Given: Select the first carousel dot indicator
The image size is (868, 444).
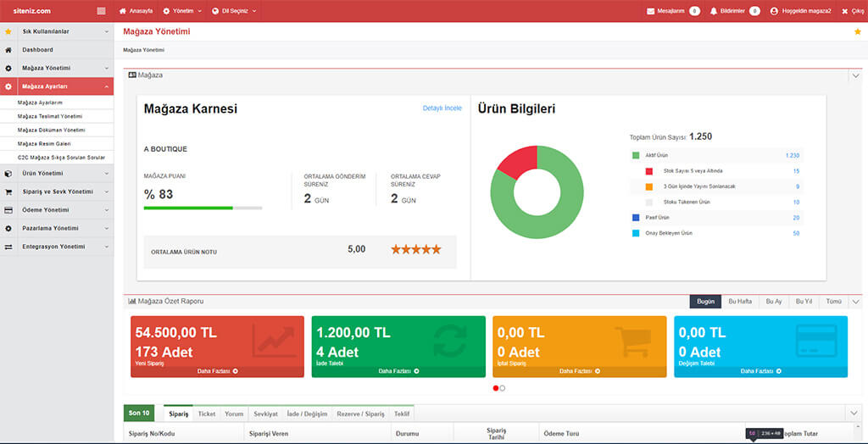Looking at the screenshot, I should [495, 388].
